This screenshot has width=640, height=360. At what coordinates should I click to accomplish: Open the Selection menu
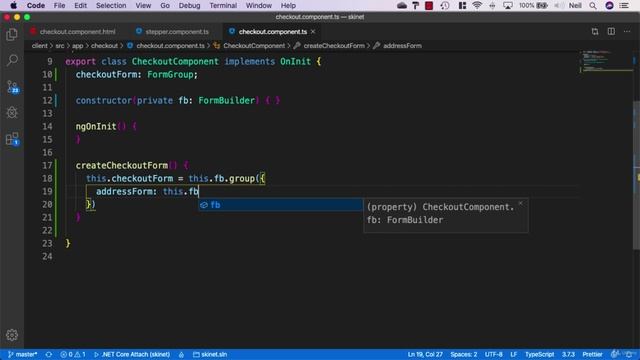[x=111, y=5]
